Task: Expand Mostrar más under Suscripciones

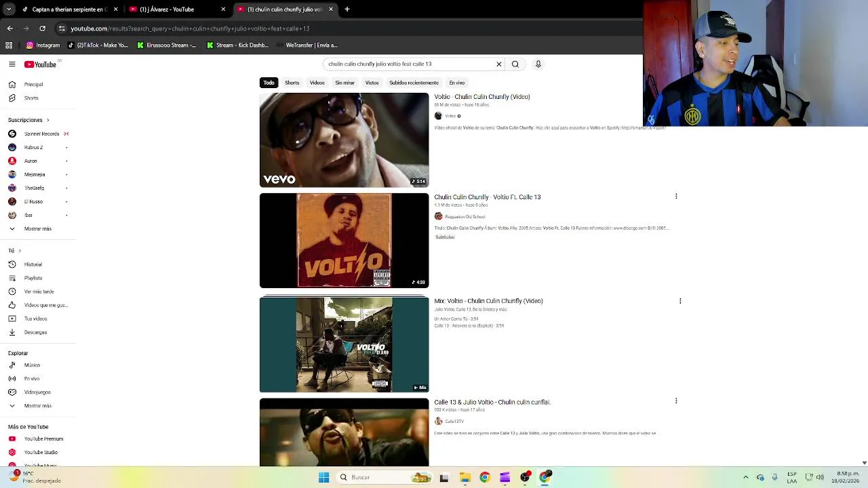Action: pyautogui.click(x=38, y=229)
